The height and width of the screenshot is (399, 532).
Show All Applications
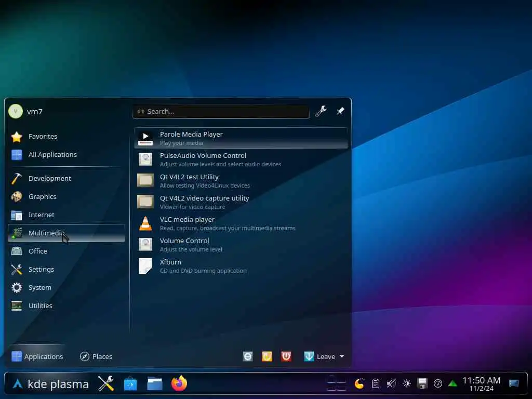(x=66, y=155)
